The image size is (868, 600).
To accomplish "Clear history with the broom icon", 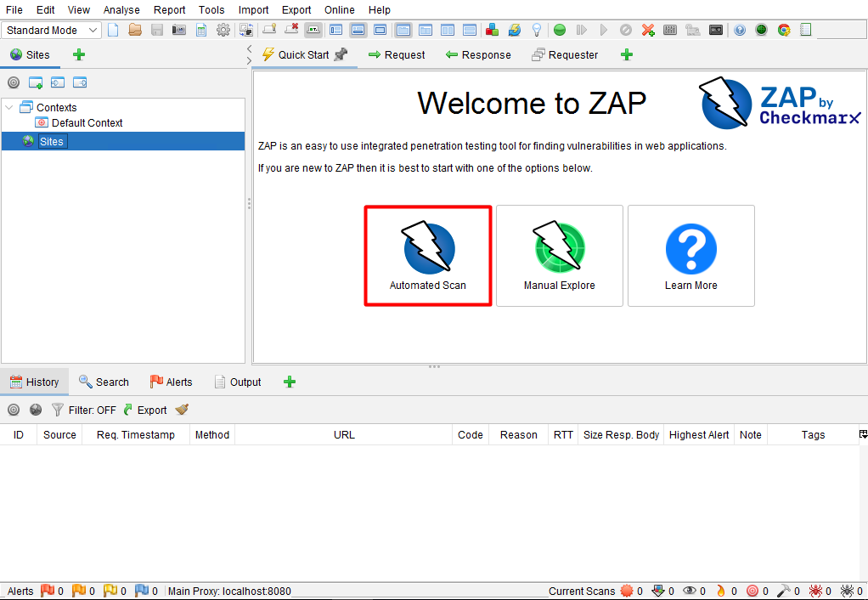I will click(182, 410).
